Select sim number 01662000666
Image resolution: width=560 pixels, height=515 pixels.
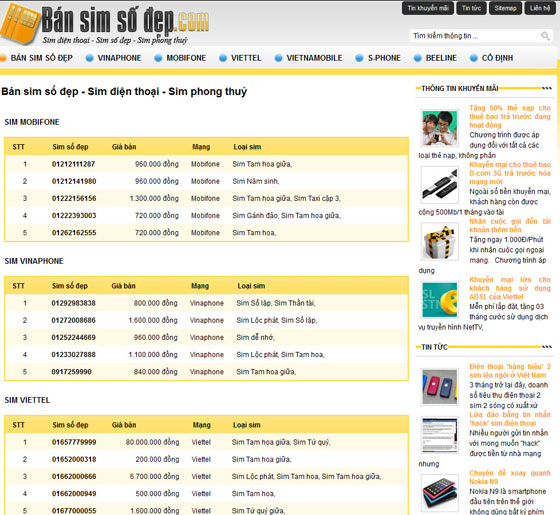tap(74, 476)
